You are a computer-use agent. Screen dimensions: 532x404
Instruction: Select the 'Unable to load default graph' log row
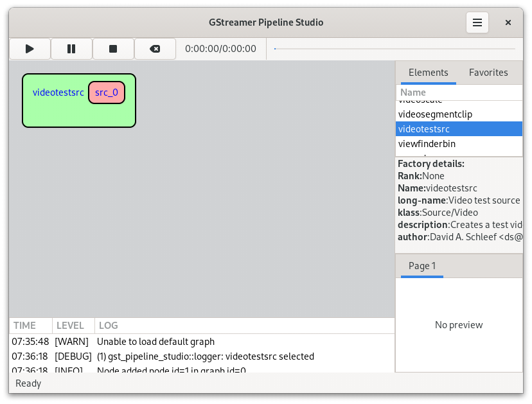coord(202,342)
